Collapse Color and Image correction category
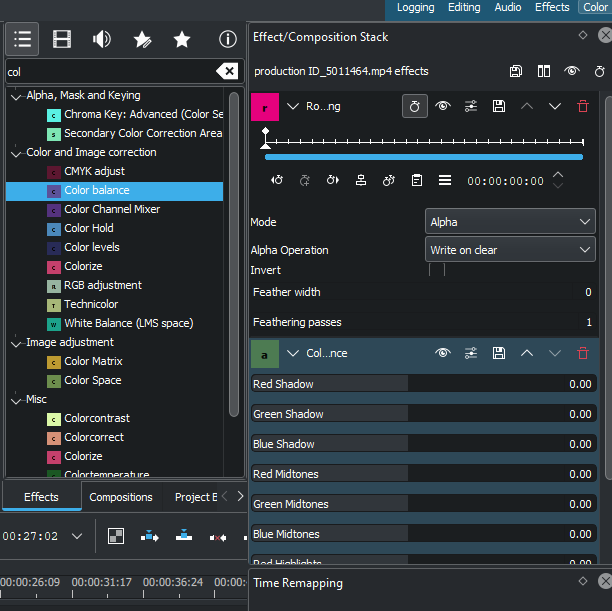612x611 pixels. pos(16,153)
